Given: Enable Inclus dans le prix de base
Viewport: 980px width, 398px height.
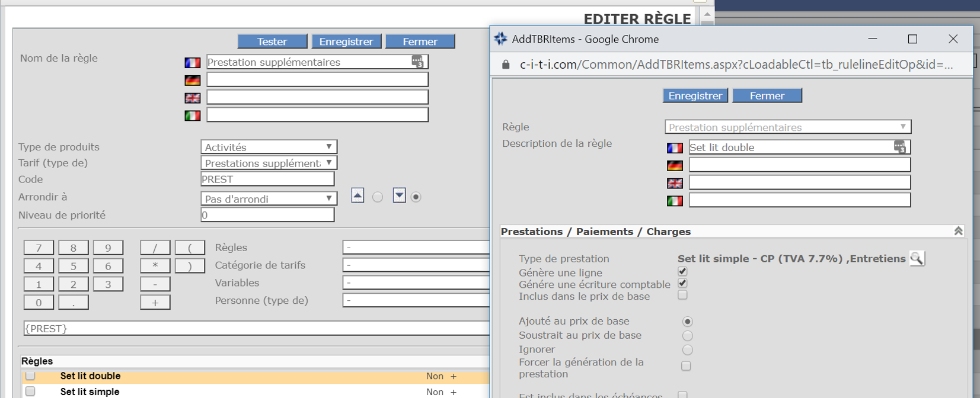Looking at the screenshot, I should [x=682, y=295].
